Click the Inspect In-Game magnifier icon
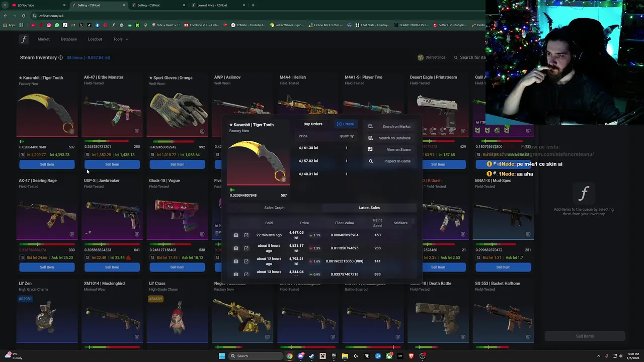This screenshot has width=644, height=362. [371, 161]
